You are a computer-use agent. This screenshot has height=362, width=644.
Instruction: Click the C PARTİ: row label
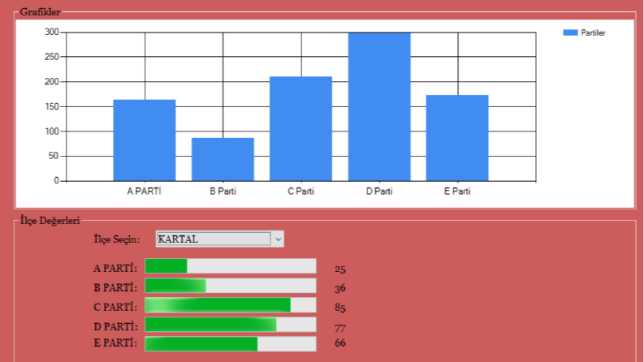coord(115,307)
